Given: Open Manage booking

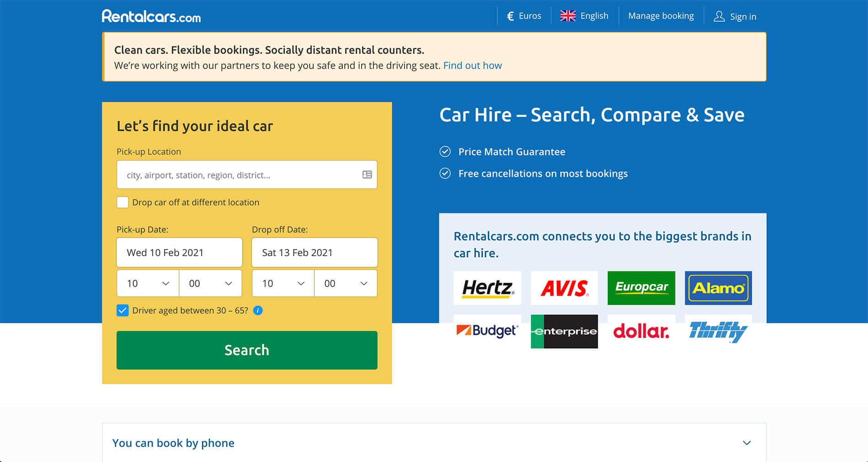Looking at the screenshot, I should (661, 16).
